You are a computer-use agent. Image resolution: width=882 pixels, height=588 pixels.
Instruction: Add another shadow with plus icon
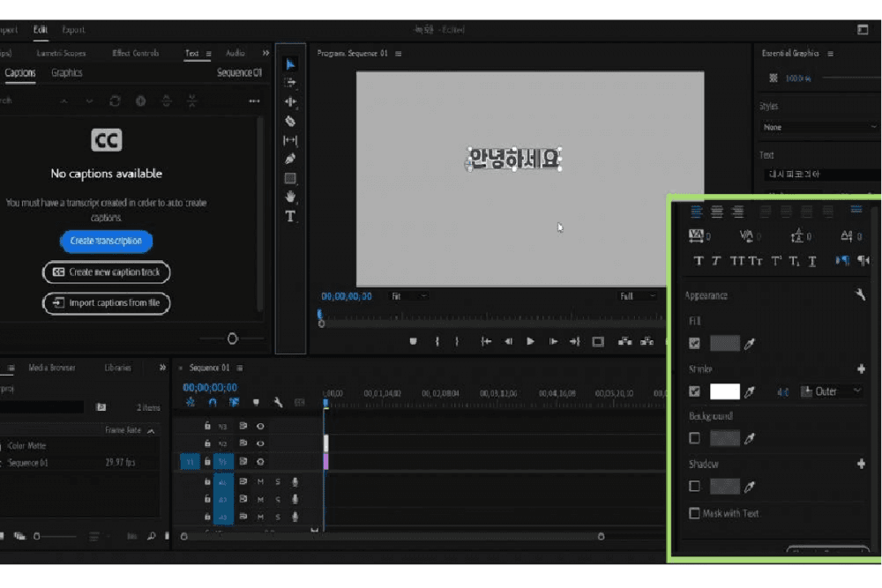(x=861, y=464)
